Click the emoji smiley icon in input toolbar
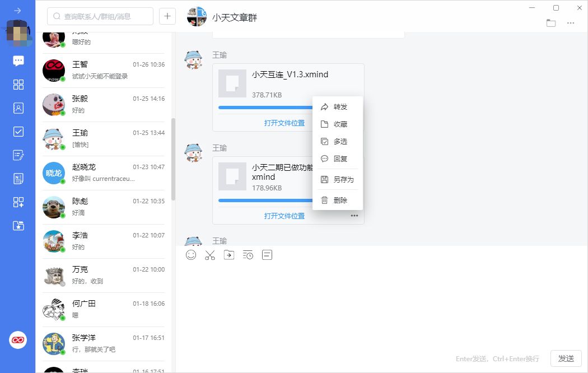Screen dimensions: 588x373 tap(191, 255)
